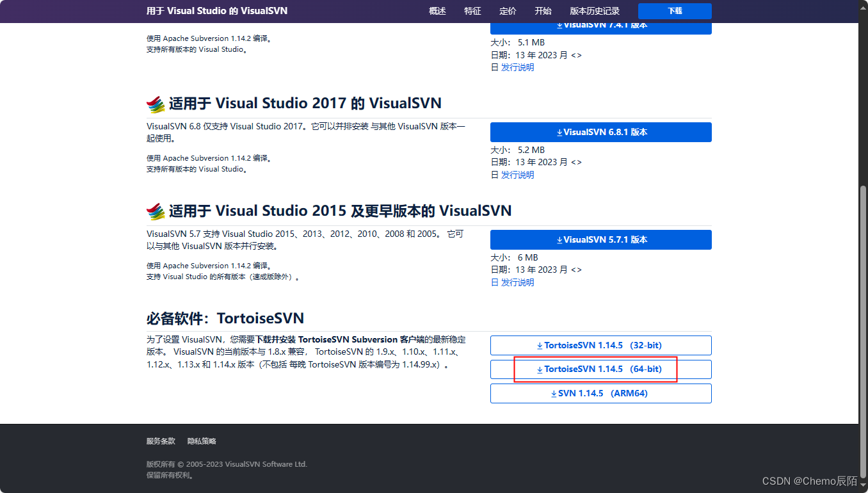Click download arrow icon on VisualSVN 5.7.1 button
This screenshot has width=868, height=493.
pyautogui.click(x=559, y=240)
